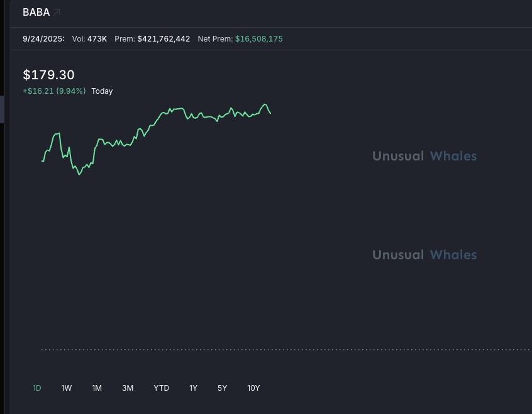
Task: Click the dotted baseline on the chart
Action: coord(283,349)
